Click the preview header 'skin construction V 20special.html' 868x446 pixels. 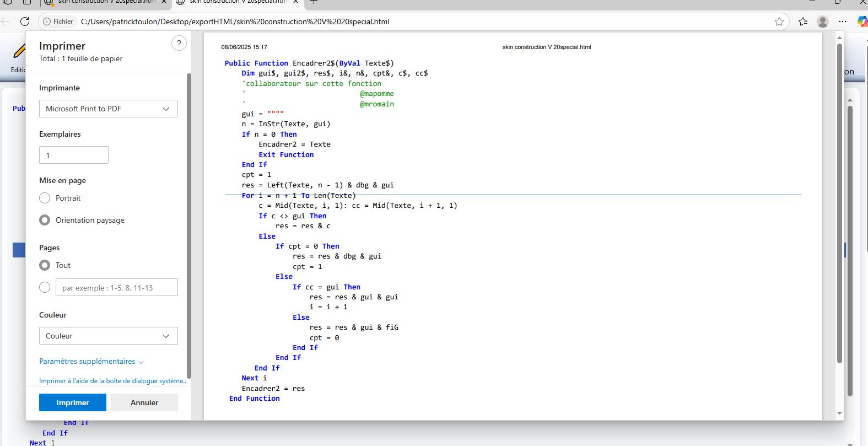click(547, 47)
